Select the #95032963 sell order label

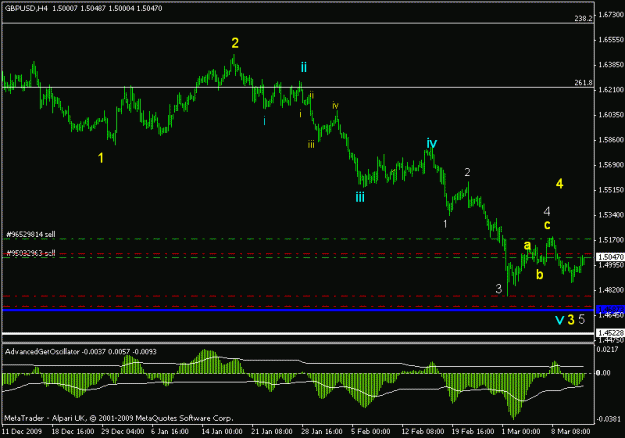coord(31,253)
